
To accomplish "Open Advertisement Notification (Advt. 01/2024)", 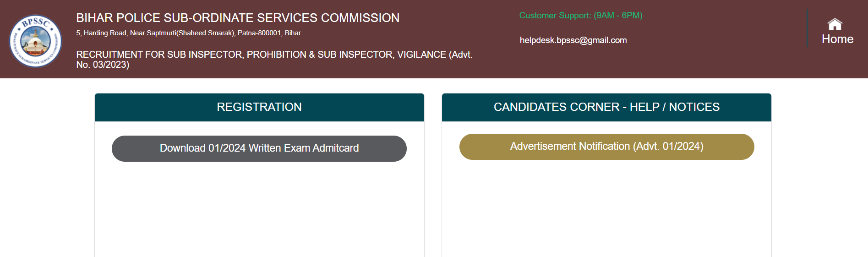I will click(x=607, y=147).
